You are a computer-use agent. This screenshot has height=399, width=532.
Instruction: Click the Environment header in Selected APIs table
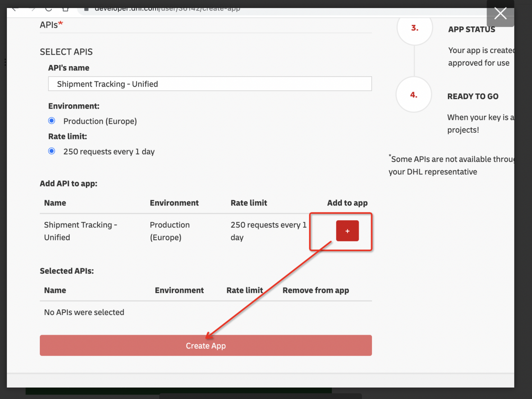(179, 290)
